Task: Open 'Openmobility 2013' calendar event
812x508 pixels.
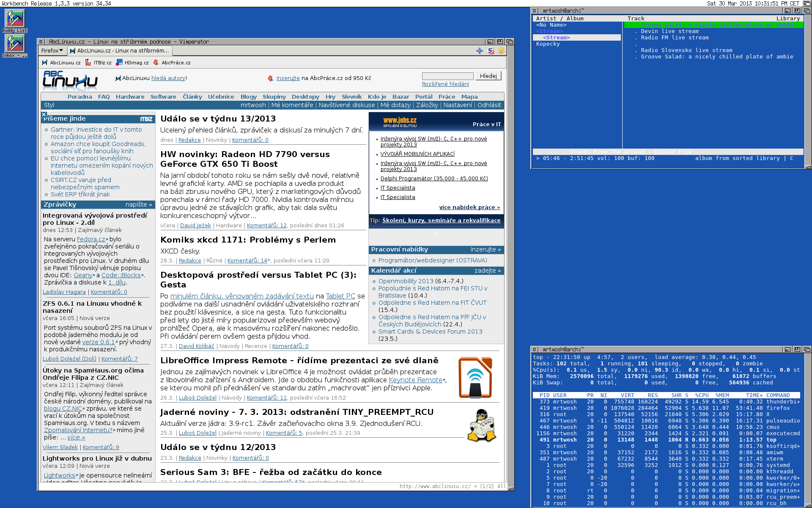Action: point(406,281)
